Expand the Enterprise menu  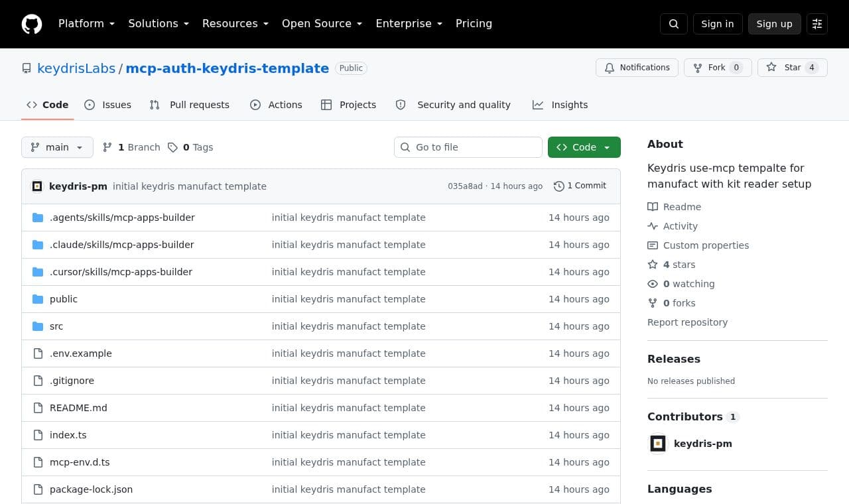pyautogui.click(x=409, y=24)
